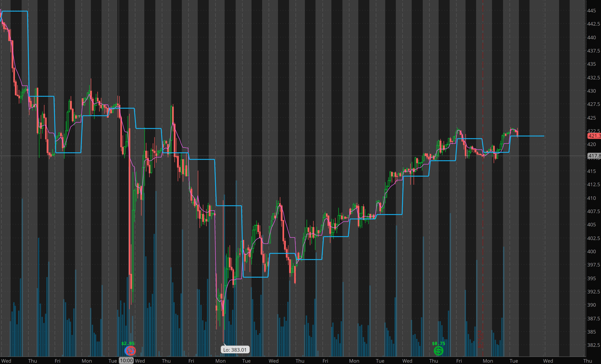601x364 pixels.
Task: Click the 8/16/24 expiration date marker
Action: 480,339
